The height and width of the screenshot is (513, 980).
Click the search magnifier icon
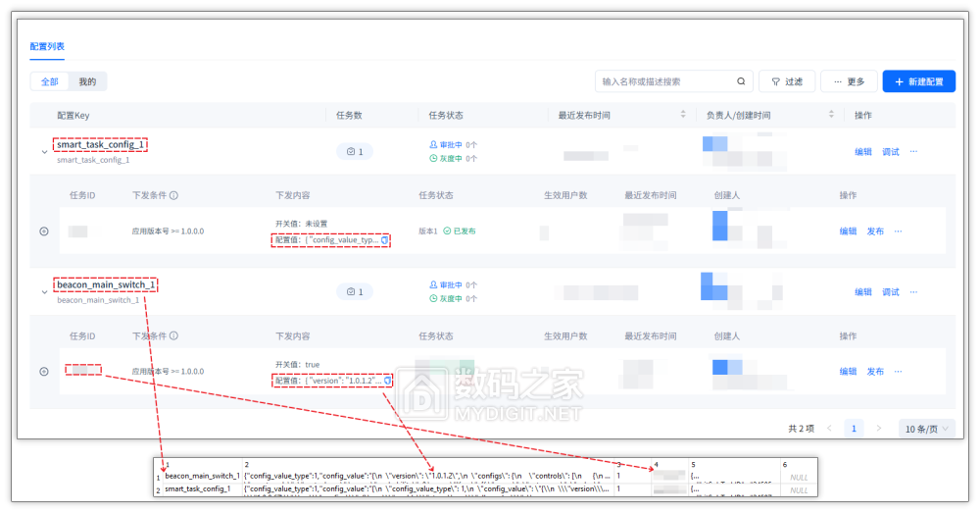pyautogui.click(x=741, y=81)
